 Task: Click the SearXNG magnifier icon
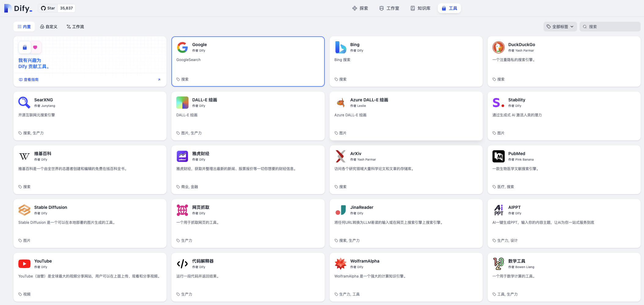(24, 103)
